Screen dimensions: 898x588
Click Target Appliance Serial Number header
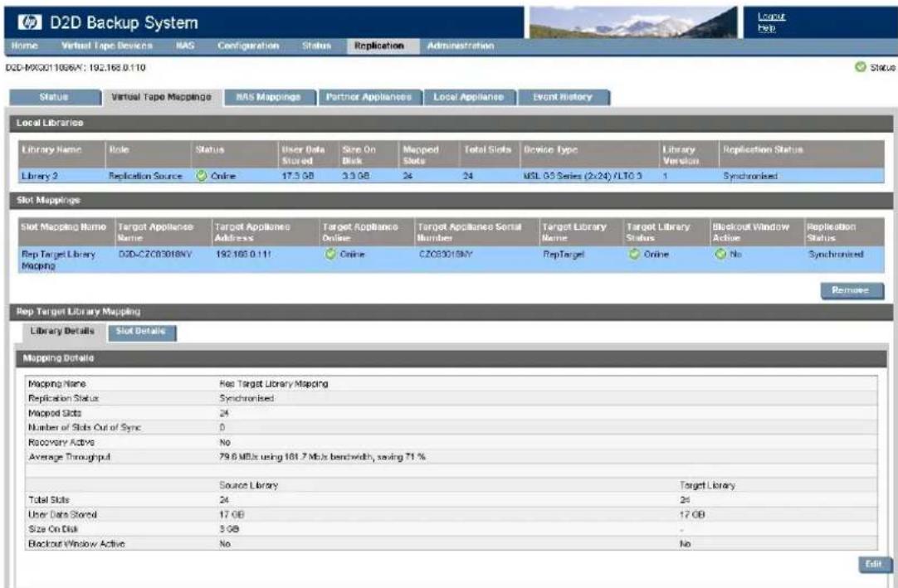coord(470,232)
